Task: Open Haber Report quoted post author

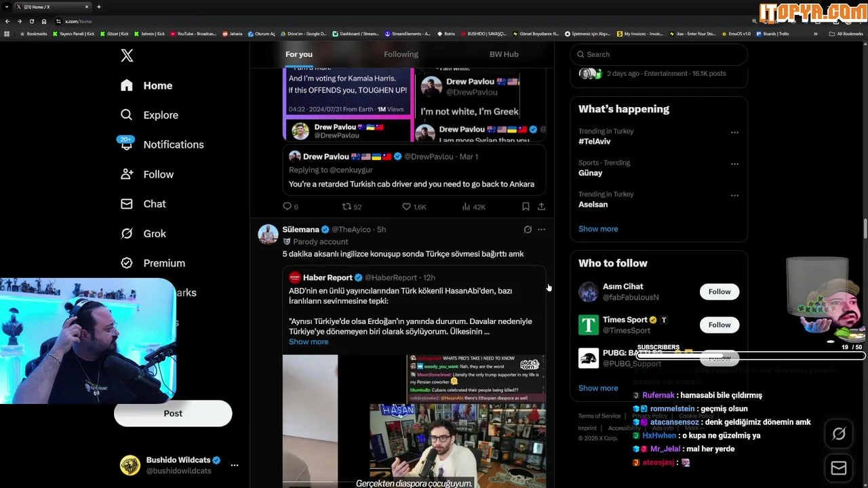Action: tap(328, 278)
